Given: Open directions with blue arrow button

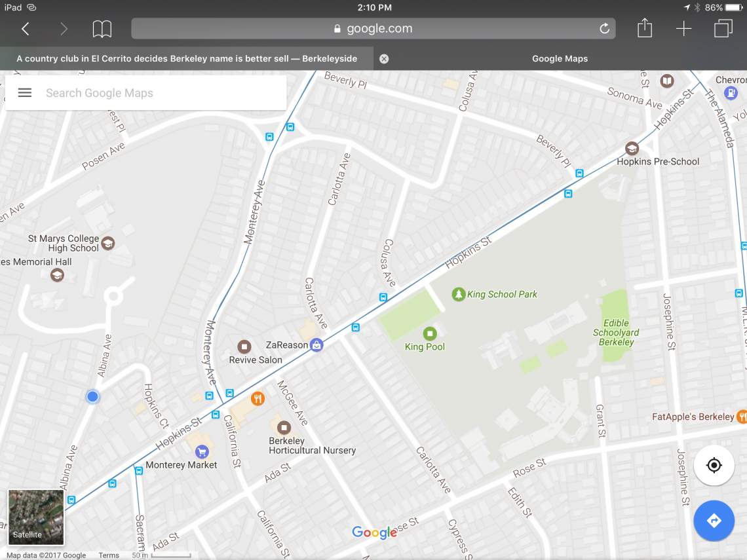Looking at the screenshot, I should pyautogui.click(x=714, y=521).
